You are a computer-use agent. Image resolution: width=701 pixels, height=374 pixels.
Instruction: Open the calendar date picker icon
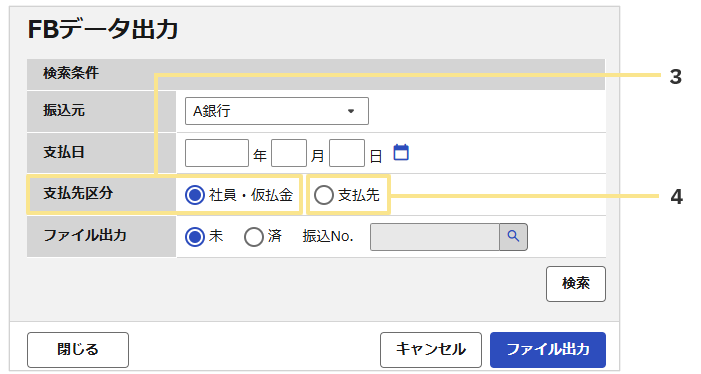click(x=401, y=152)
